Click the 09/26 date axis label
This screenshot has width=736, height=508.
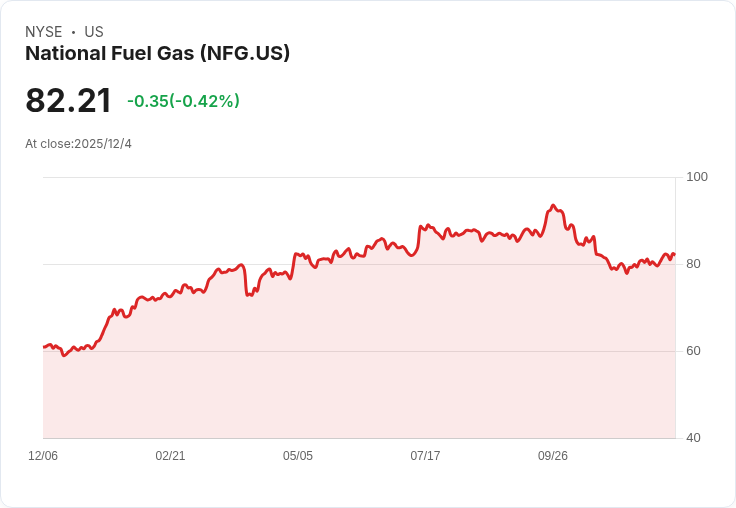tap(553, 456)
